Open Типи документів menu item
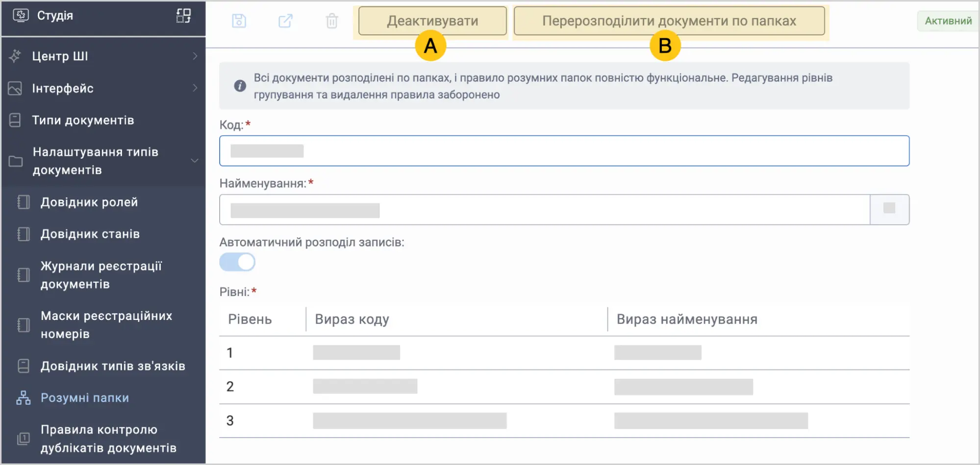 [x=103, y=121]
